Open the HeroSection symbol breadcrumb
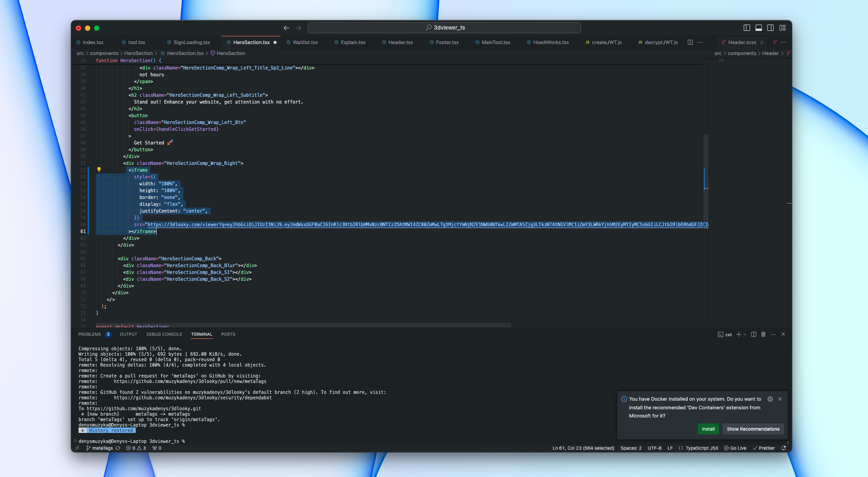The width and height of the screenshot is (868, 477). (231, 53)
